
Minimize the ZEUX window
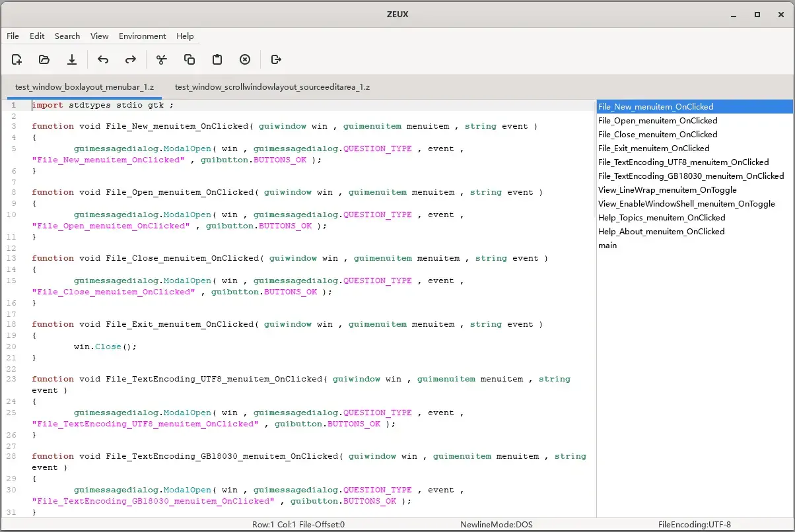[x=733, y=14]
